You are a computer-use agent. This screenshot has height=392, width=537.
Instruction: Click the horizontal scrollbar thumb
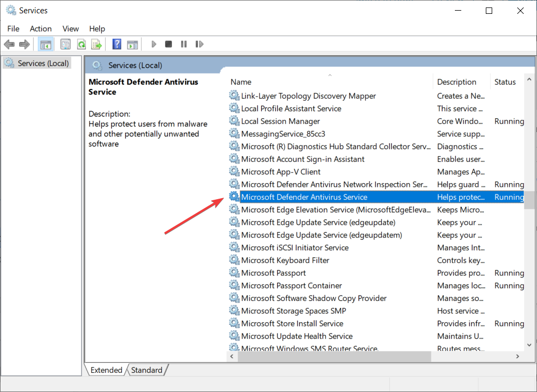334,356
